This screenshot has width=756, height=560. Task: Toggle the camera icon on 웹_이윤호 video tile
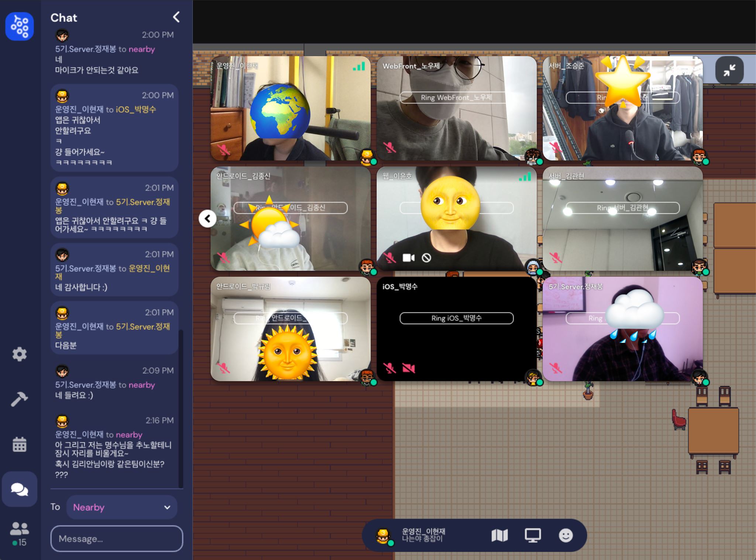[408, 257]
